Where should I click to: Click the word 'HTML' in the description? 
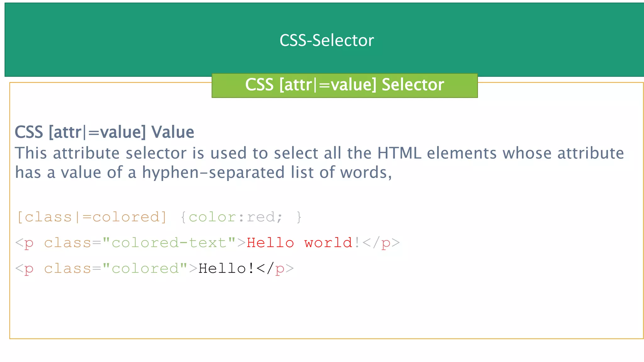(x=399, y=153)
